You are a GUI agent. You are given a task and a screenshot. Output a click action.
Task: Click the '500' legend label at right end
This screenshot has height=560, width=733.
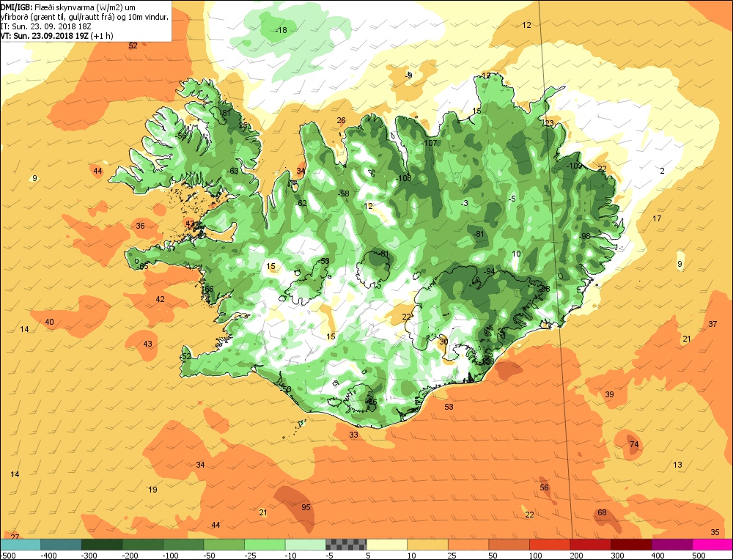[x=699, y=556]
